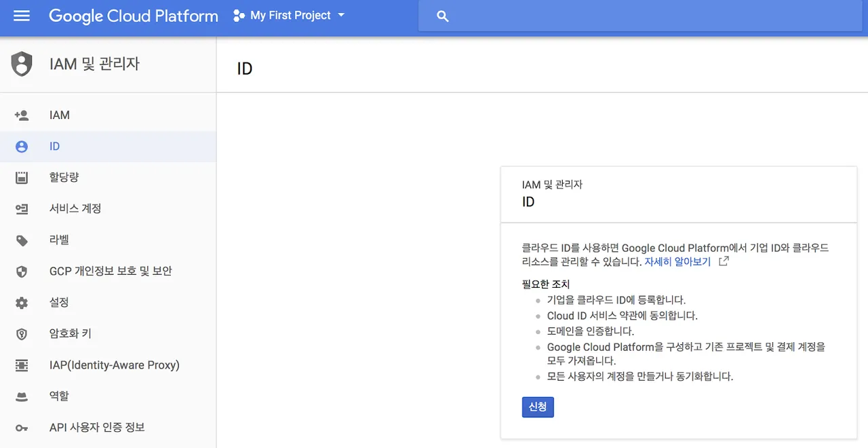Image resolution: width=868 pixels, height=448 pixels.
Task: Open the 역할 sidebar item
Action: 108,396
